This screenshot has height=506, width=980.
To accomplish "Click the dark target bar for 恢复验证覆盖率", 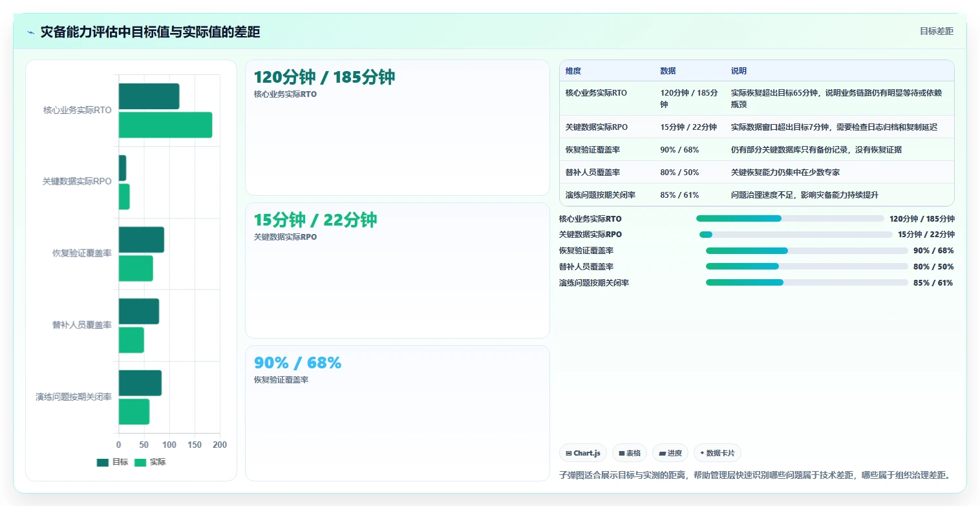I will pos(141,240).
